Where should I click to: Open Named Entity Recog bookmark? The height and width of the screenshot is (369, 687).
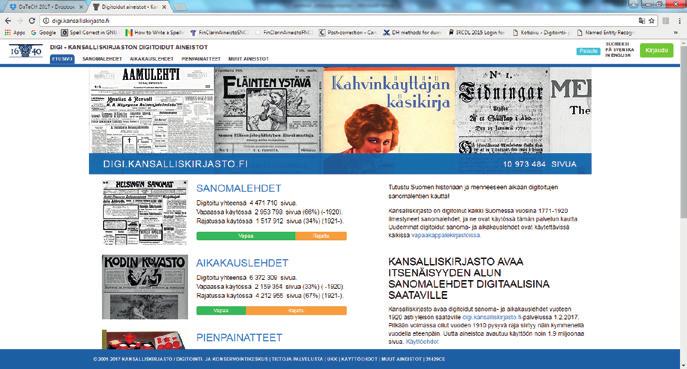[x=605, y=32]
